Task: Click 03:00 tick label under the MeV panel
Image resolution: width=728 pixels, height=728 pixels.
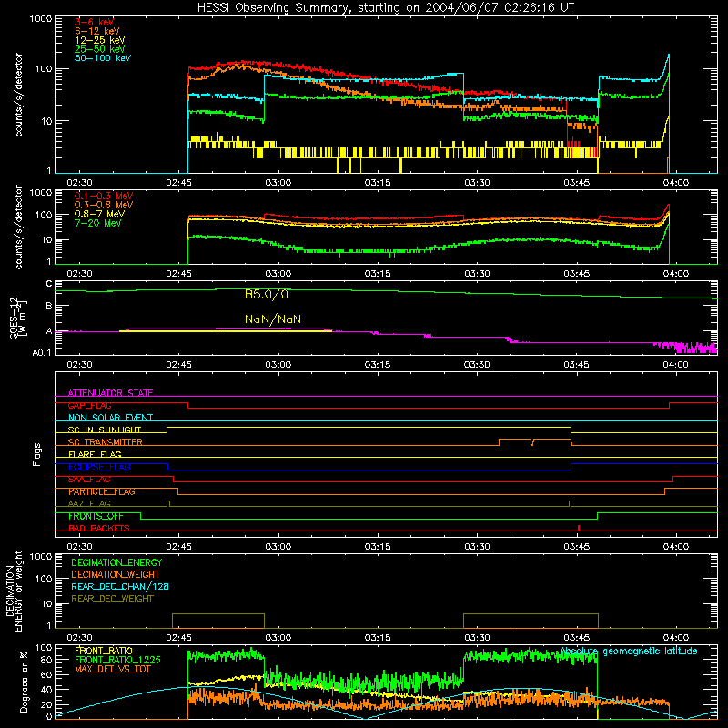Action: click(x=278, y=274)
